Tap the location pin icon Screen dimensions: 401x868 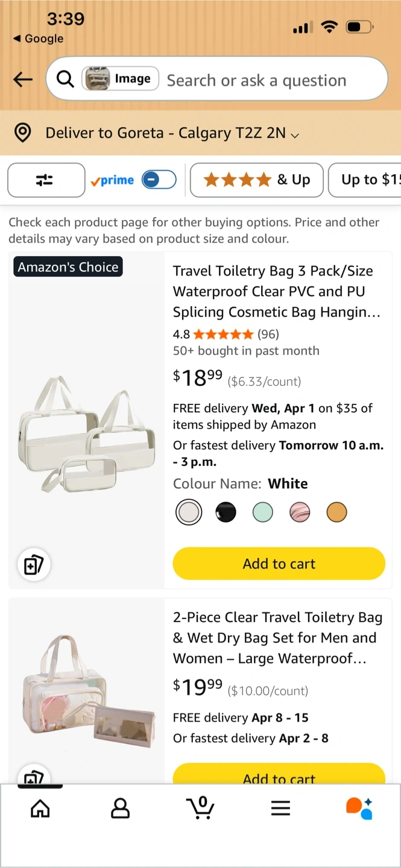click(x=23, y=133)
